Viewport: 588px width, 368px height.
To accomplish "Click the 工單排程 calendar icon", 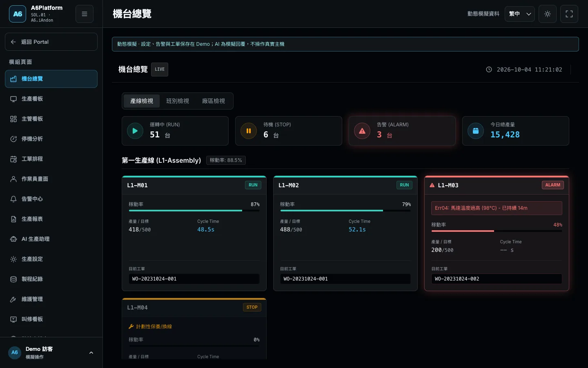I will coord(13,159).
